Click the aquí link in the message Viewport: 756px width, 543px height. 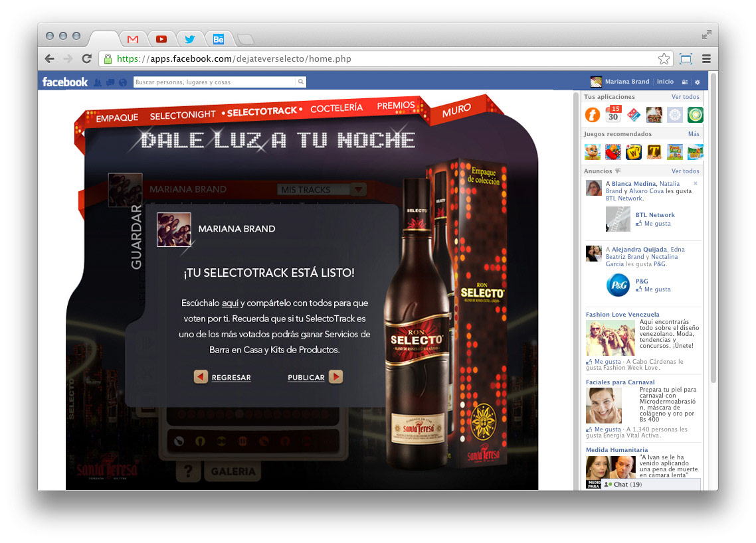coord(230,303)
